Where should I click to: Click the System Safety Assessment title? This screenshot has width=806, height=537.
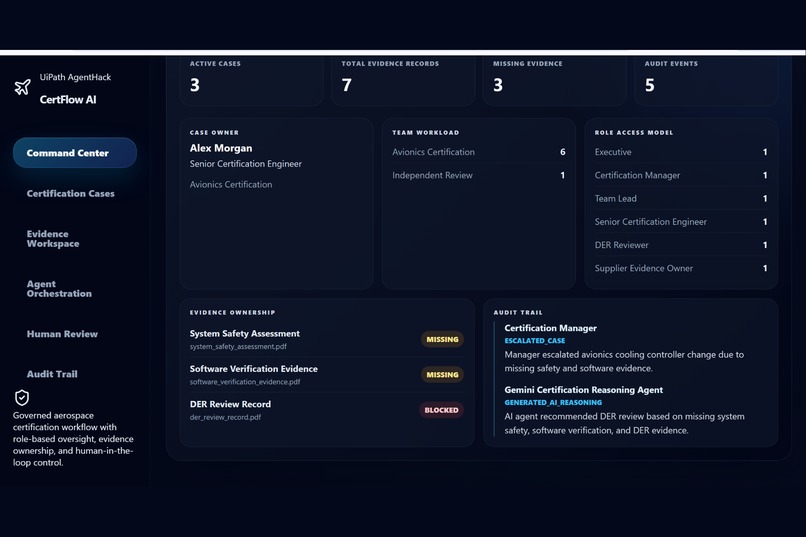pos(245,334)
